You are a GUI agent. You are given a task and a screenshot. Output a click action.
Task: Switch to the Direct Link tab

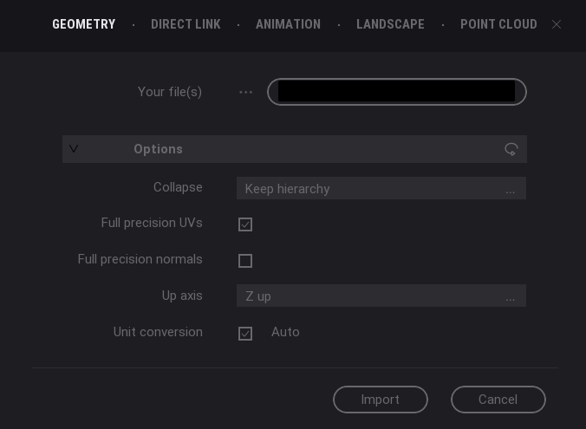click(x=186, y=24)
